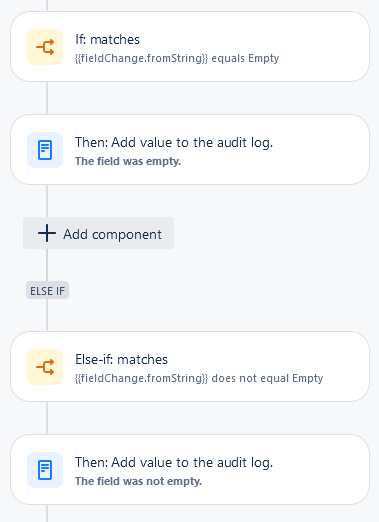
Task: Open the 'Else-if: matches' condition title
Action: [x=121, y=360]
